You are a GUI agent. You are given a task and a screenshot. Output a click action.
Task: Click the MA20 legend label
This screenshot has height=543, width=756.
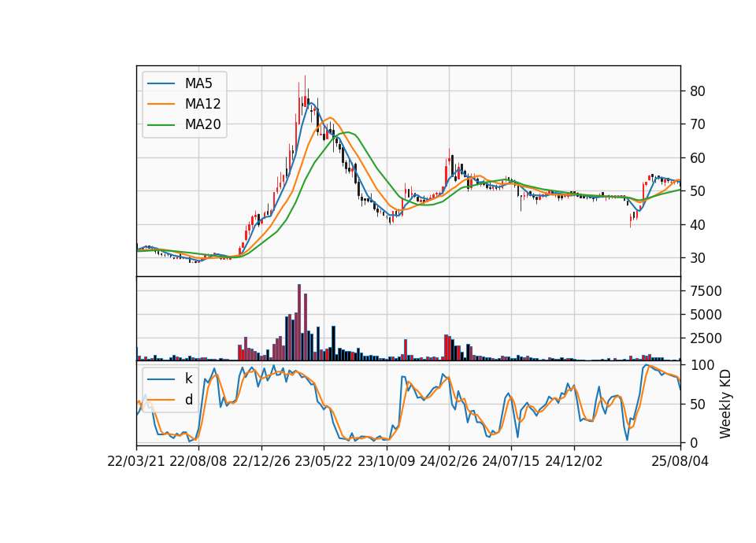(x=203, y=125)
